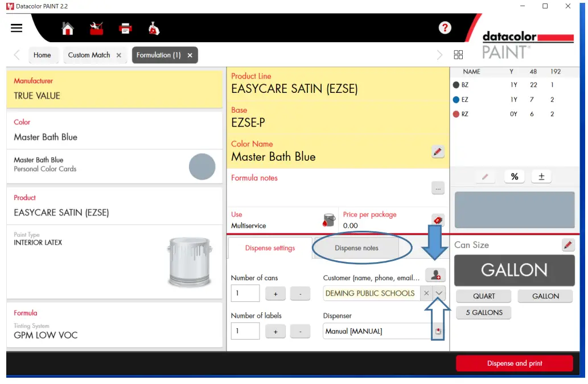
Task: Open the window grid view icon
Action: [458, 55]
